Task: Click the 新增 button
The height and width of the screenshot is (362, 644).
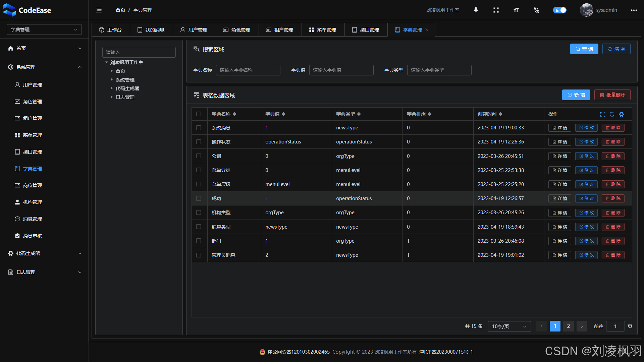Action: point(576,95)
